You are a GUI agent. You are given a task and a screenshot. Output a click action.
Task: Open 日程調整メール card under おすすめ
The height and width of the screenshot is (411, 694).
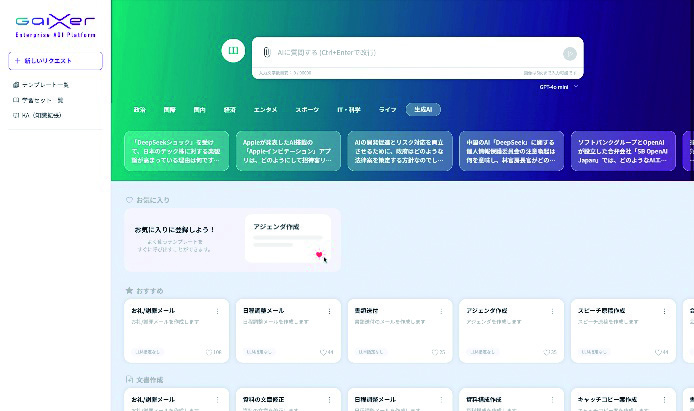click(288, 331)
